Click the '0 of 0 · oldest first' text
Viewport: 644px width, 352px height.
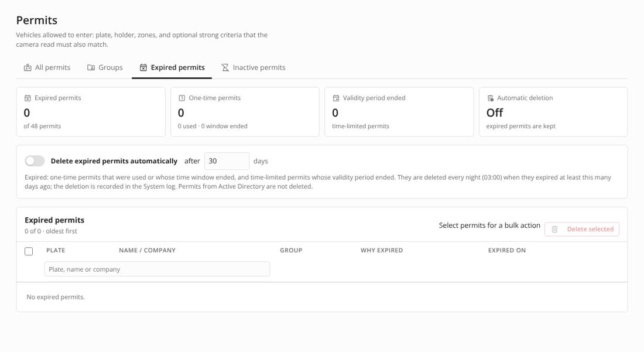point(51,231)
